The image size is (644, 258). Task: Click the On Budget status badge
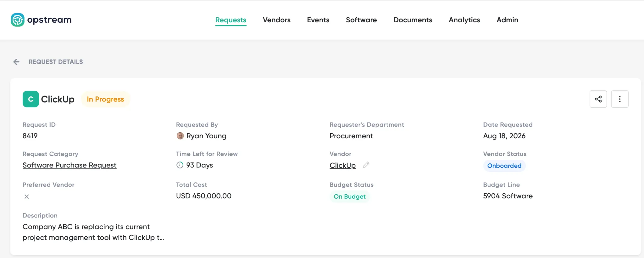click(350, 196)
